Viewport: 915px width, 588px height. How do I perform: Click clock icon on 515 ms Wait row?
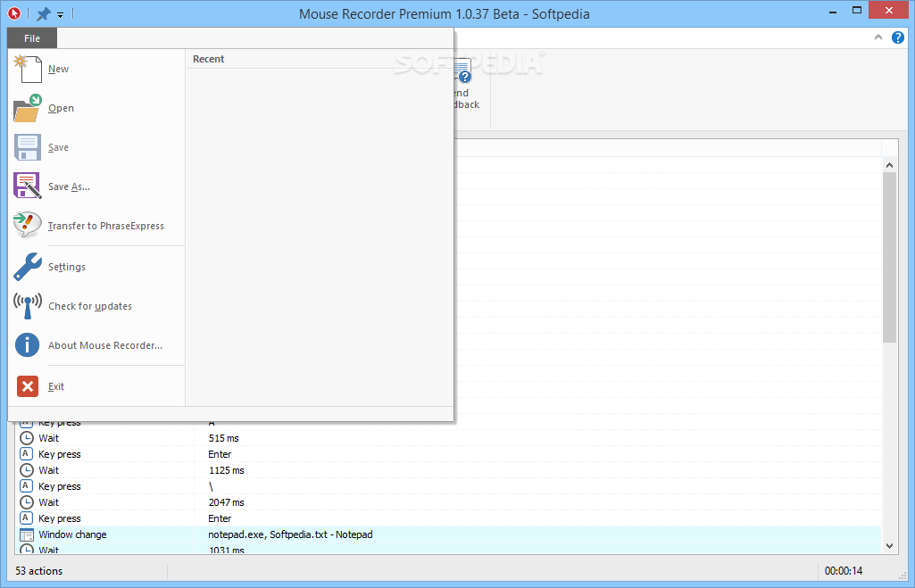[x=26, y=438]
